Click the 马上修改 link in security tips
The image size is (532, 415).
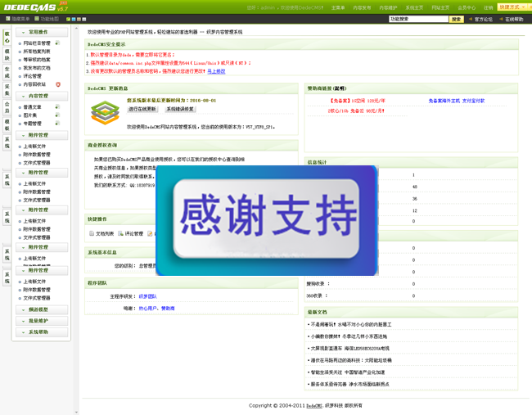216,71
